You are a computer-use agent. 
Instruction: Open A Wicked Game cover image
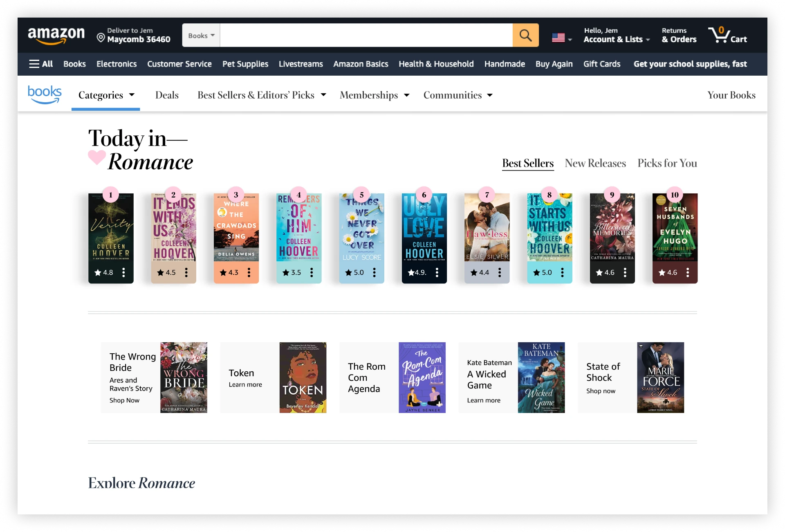click(541, 377)
